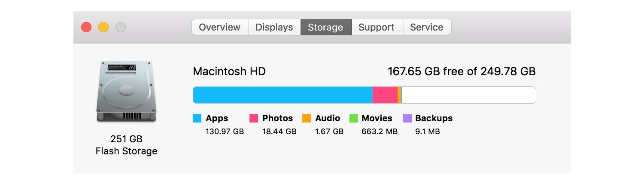Minimize the window with the yellow button
Screen dimensions: 644x184
pos(103,27)
